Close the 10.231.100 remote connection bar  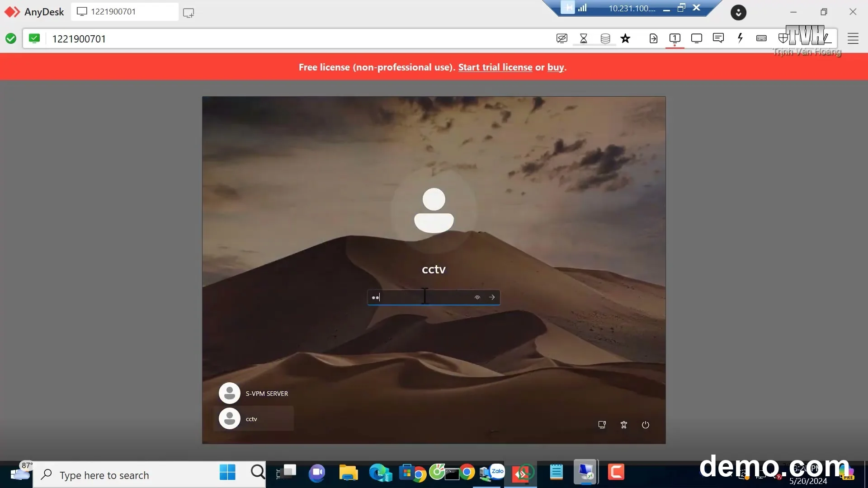697,8
